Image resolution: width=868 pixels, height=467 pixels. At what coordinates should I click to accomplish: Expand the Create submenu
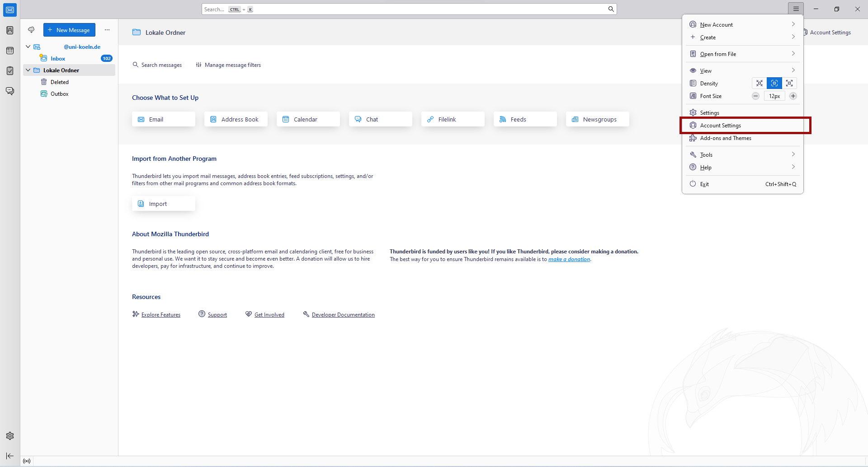tap(743, 37)
